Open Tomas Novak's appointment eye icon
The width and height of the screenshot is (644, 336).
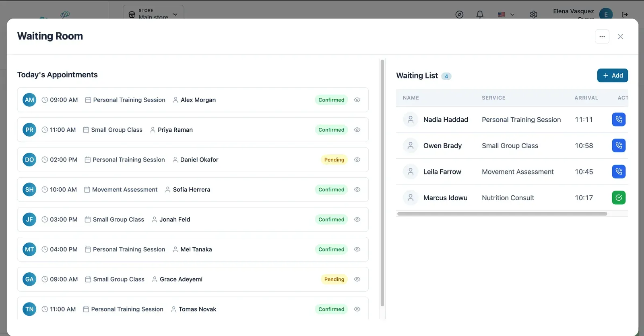point(357,309)
